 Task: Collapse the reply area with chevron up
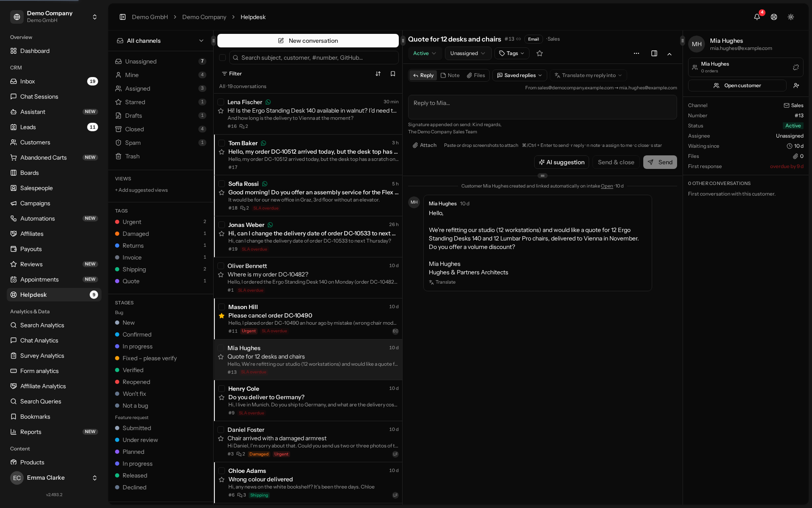pos(669,54)
